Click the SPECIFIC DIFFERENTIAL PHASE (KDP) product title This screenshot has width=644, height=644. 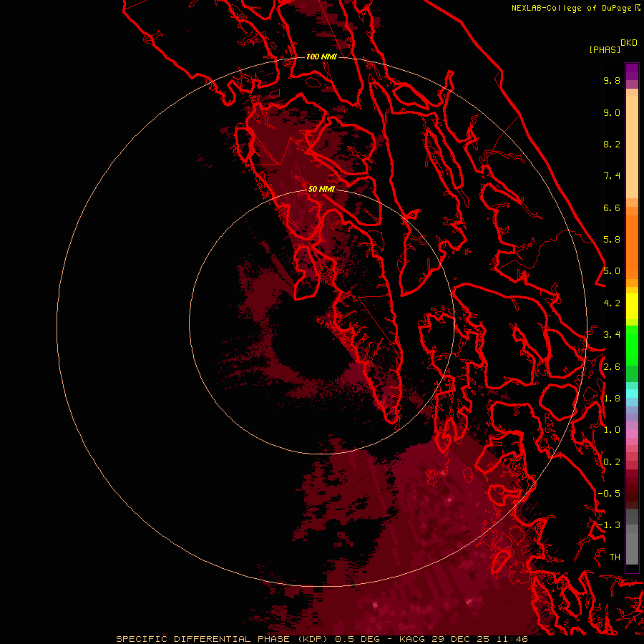click(x=222, y=639)
